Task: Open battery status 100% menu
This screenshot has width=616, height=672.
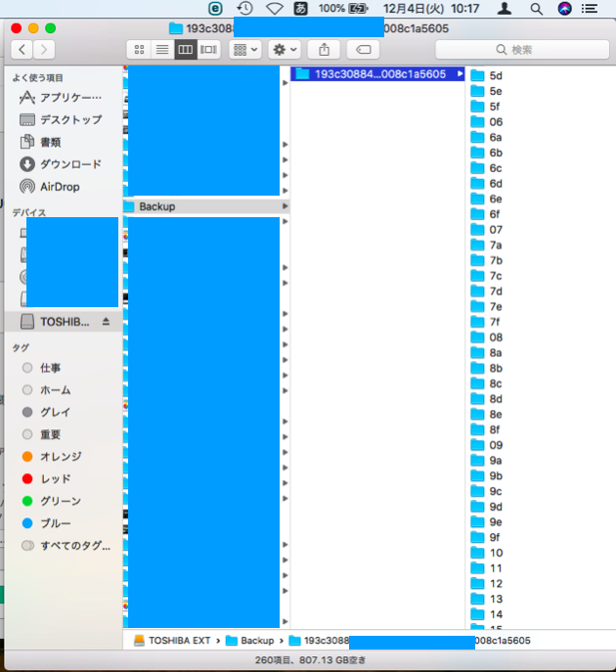Action: tap(342, 8)
